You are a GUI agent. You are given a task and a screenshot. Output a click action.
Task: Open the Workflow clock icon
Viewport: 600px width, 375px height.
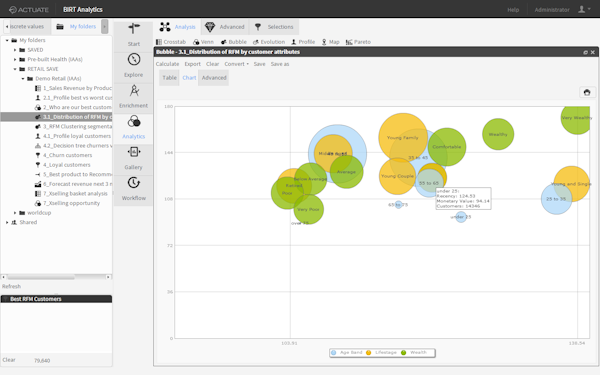(134, 183)
